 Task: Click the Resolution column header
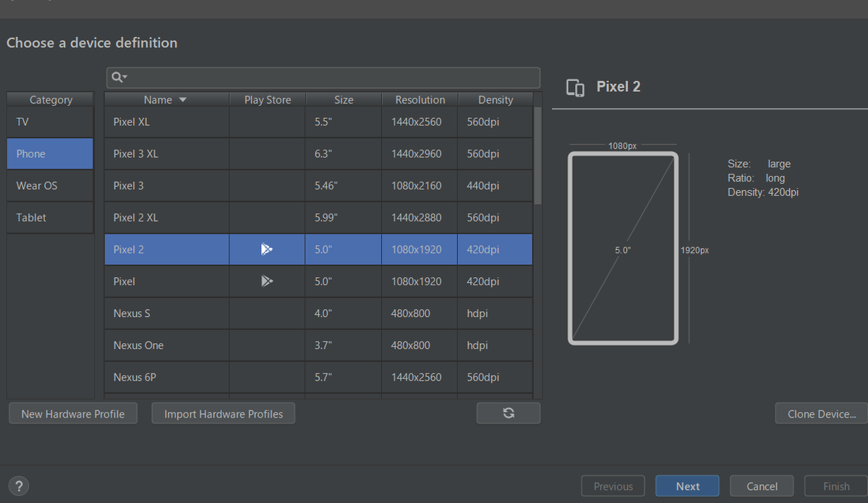click(x=420, y=100)
